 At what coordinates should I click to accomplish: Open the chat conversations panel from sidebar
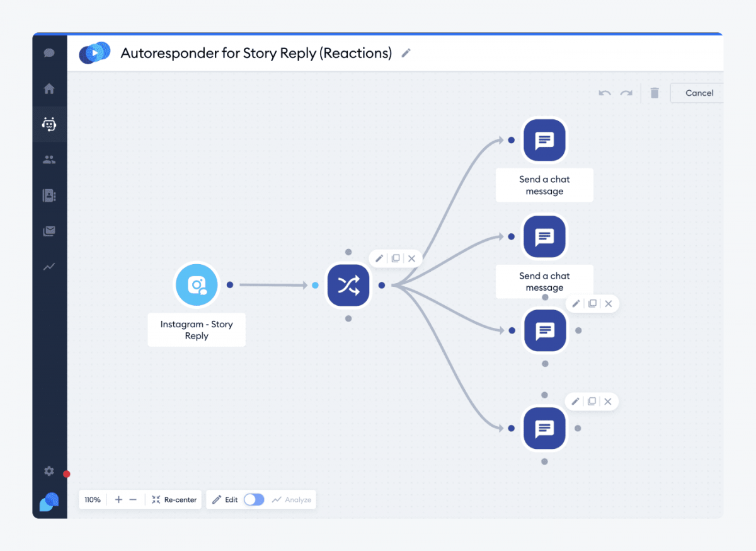pyautogui.click(x=49, y=53)
